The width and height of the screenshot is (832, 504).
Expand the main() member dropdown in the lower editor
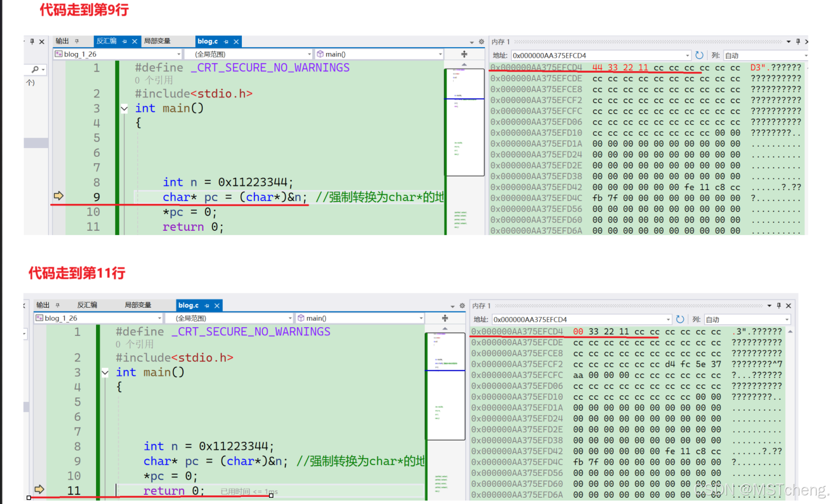click(421, 318)
